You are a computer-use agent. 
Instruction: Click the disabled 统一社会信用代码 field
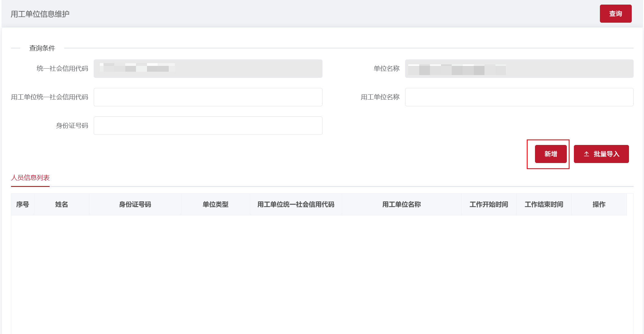coord(208,69)
